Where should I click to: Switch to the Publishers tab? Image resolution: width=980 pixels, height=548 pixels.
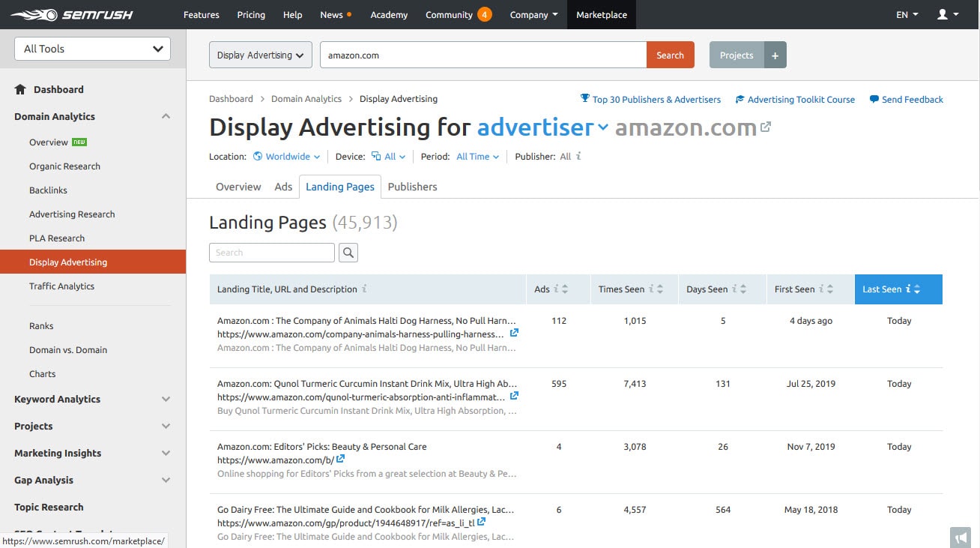point(412,186)
